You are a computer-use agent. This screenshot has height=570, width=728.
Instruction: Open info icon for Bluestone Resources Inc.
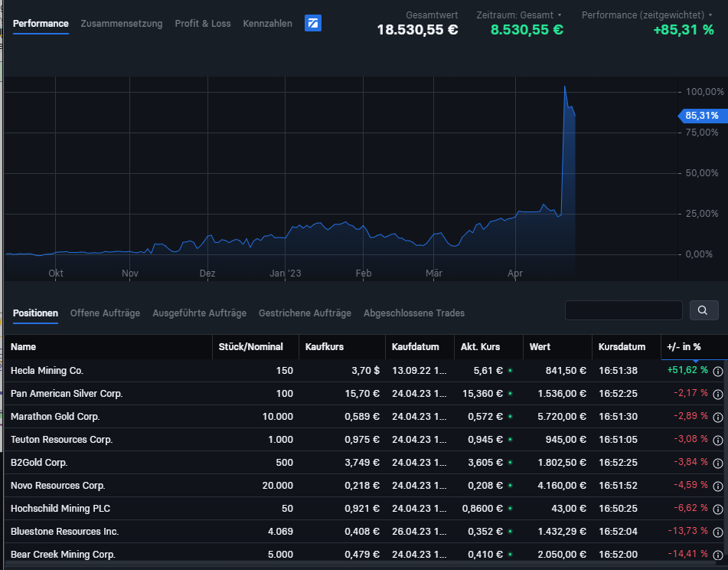pyautogui.click(x=718, y=532)
